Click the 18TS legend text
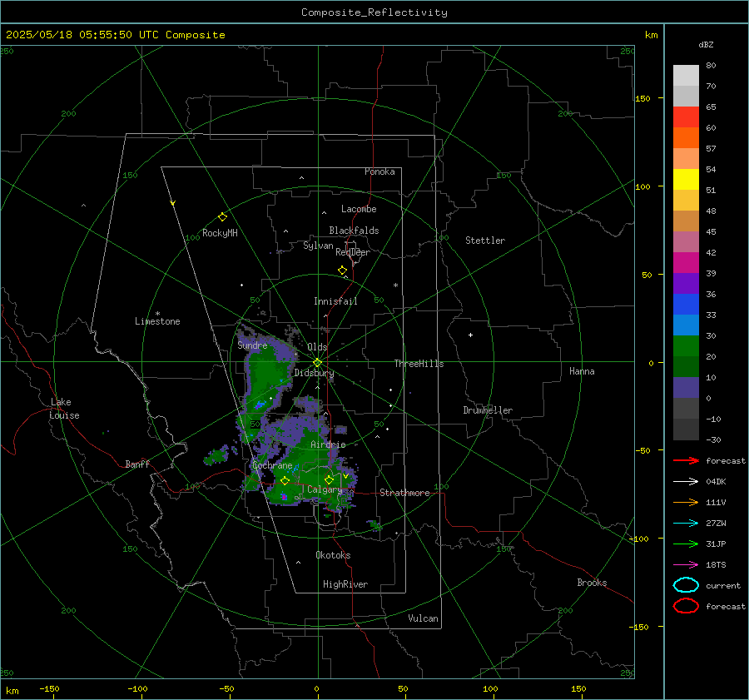Image resolution: width=749 pixels, height=700 pixels. point(716,565)
